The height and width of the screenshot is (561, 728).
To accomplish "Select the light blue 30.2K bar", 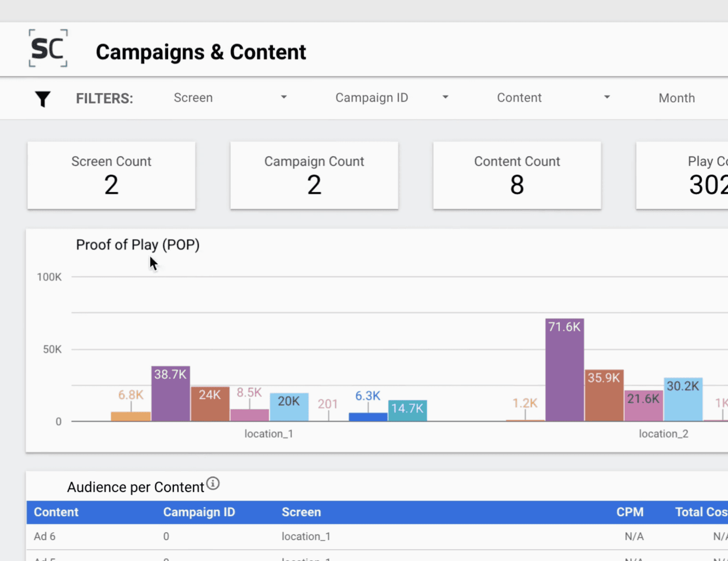I will [x=683, y=399].
